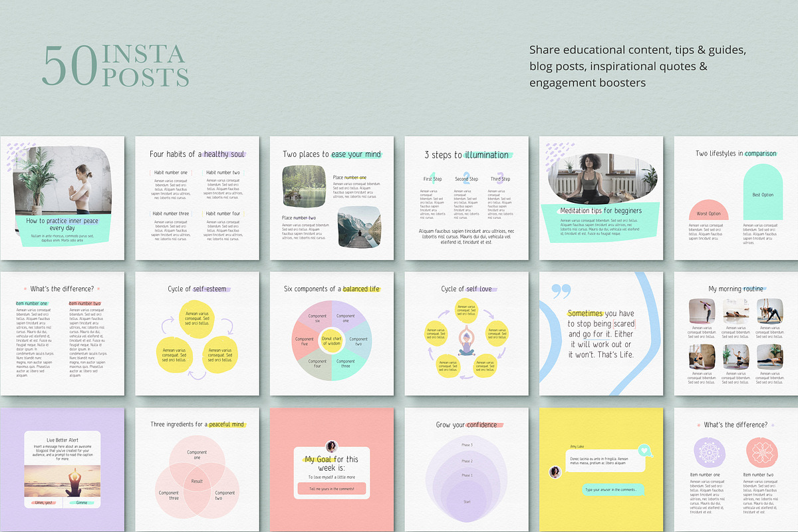Click the 'Gimme' button on Live Better Alert

pyautogui.click(x=80, y=503)
